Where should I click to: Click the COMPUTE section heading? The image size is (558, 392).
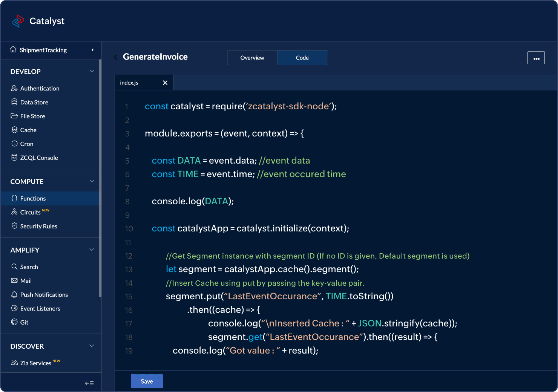pyautogui.click(x=27, y=182)
